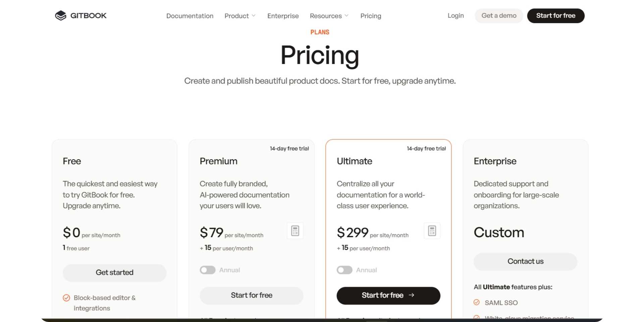
Task: Click the arrow inside Ultimate's Start for free button
Action: (x=412, y=296)
